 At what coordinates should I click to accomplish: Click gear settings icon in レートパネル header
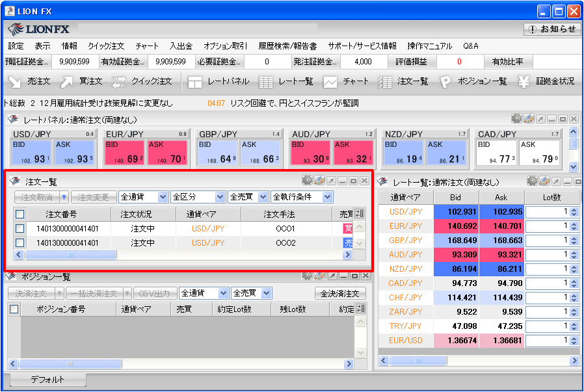click(516, 119)
